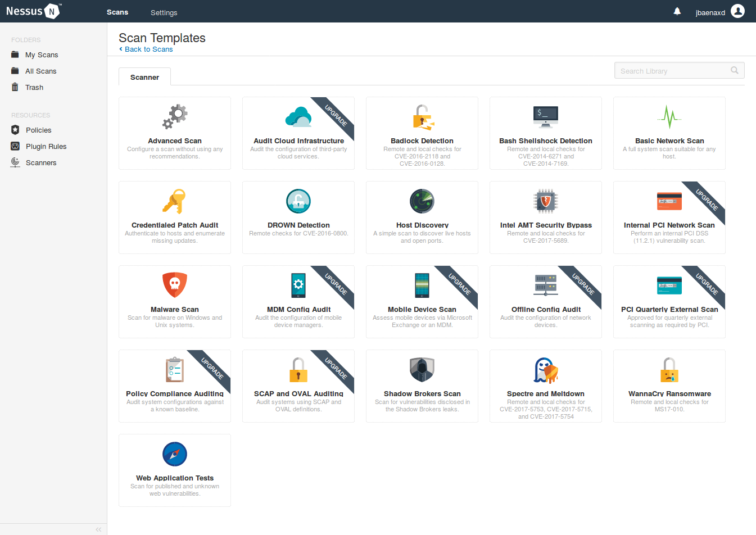Click the search magnifier in Search Library
The height and width of the screenshot is (535, 756).
coord(734,70)
